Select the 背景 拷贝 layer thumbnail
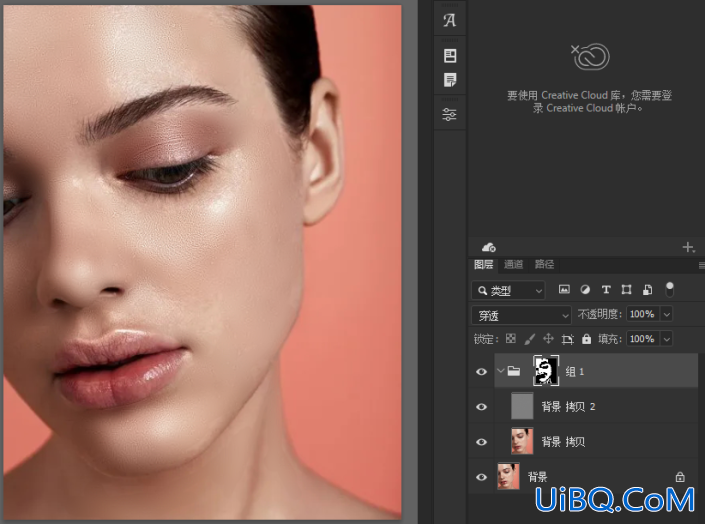The image size is (705, 524). click(522, 441)
